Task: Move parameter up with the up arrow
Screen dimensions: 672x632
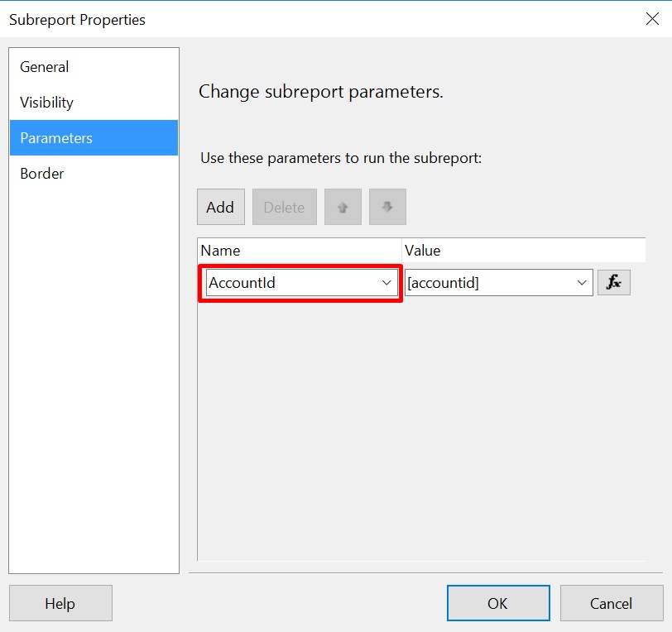Action: (x=343, y=207)
